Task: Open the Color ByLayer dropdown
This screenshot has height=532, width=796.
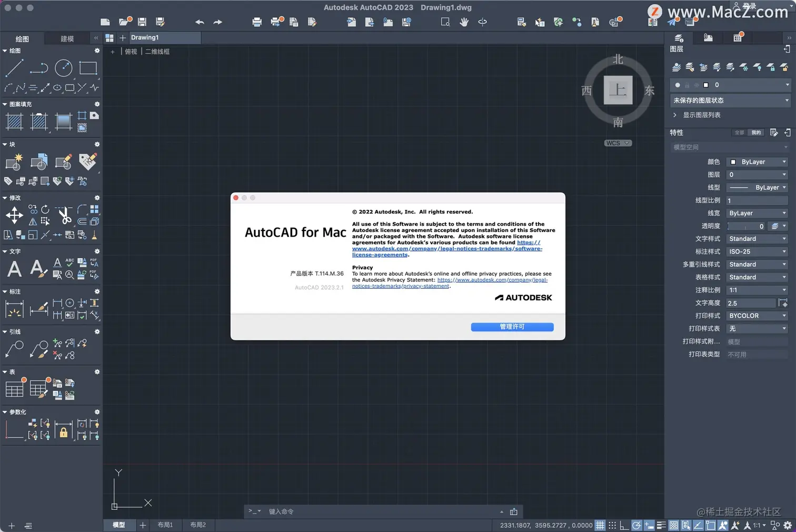Action: [757, 162]
